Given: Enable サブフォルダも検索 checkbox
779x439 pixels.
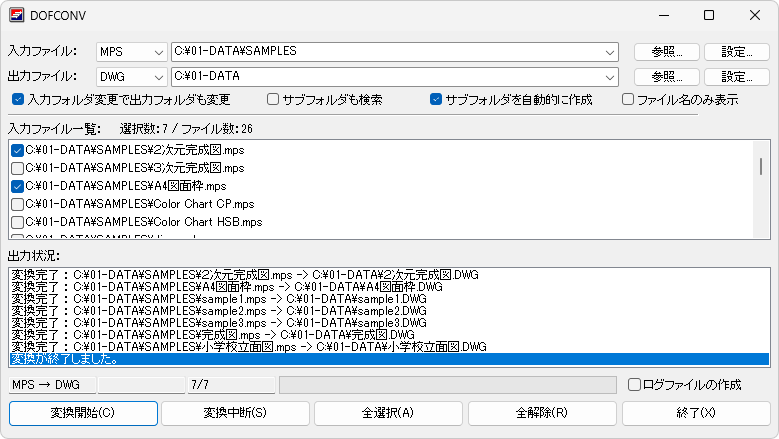Looking at the screenshot, I should click(x=273, y=99).
